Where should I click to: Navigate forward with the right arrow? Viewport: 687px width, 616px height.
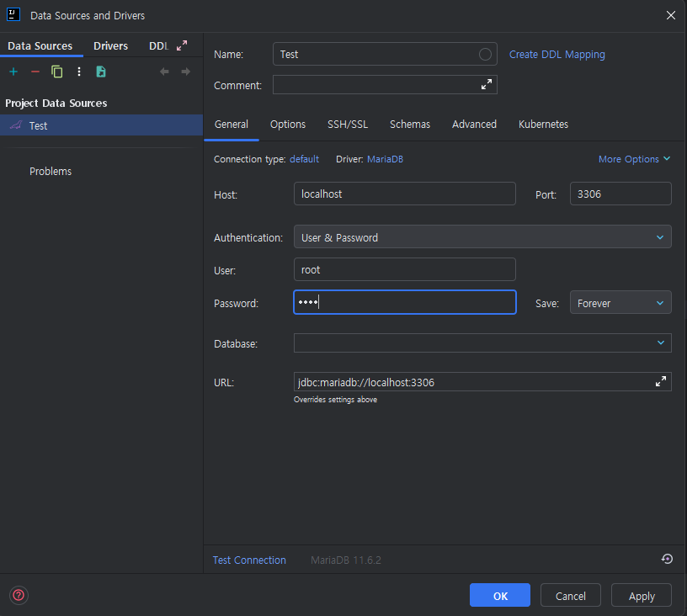pos(186,72)
